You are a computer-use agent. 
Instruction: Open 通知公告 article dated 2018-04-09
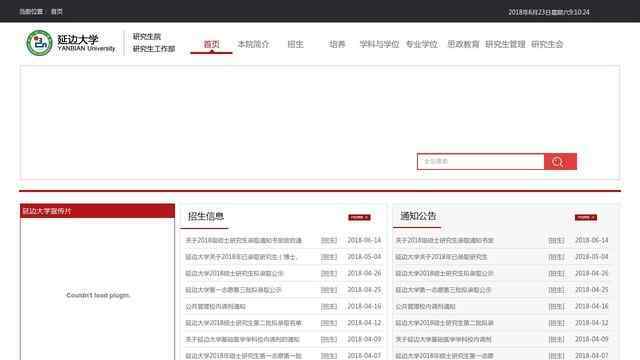[x=443, y=340]
